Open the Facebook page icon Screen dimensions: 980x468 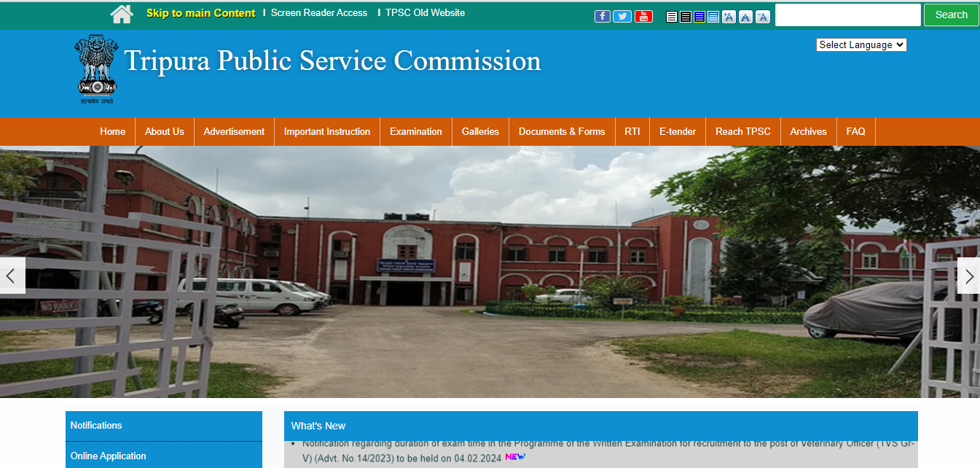coord(603,16)
